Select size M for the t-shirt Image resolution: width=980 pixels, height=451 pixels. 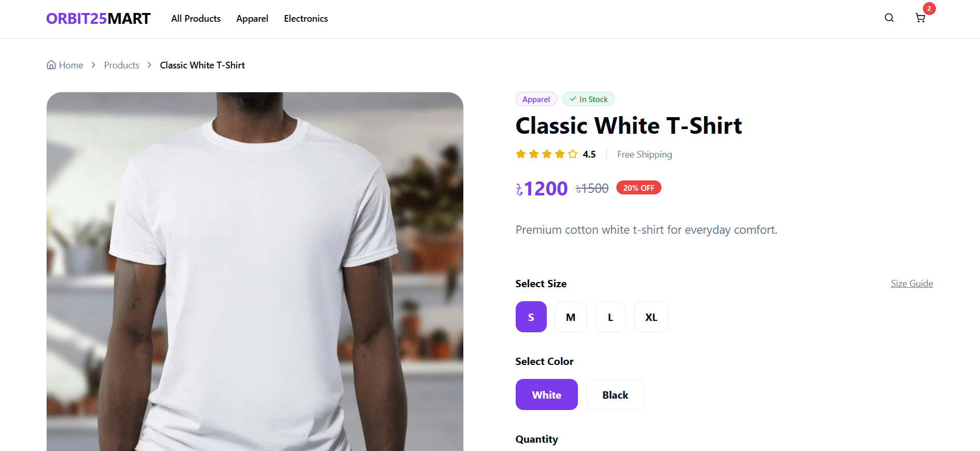571,317
